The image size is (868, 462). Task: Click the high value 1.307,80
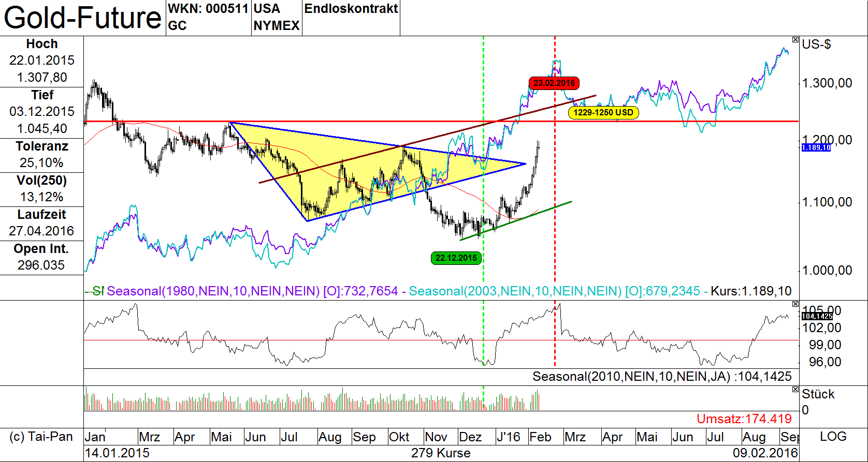(42, 78)
